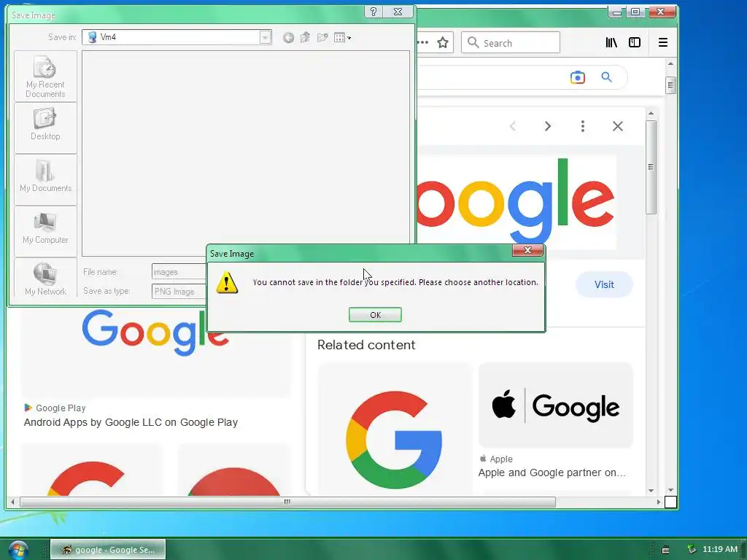Close the image preview panel
747x560 pixels.
pos(617,126)
